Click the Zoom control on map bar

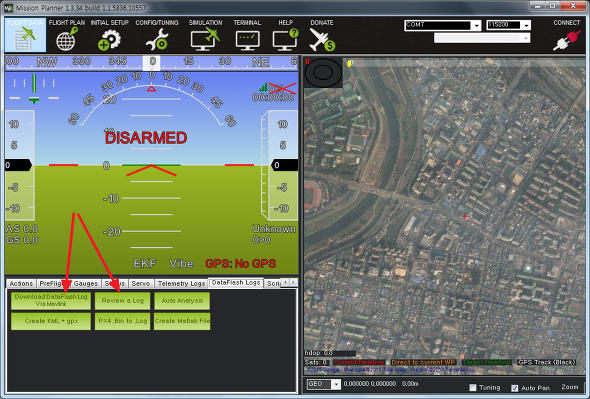pos(570,387)
